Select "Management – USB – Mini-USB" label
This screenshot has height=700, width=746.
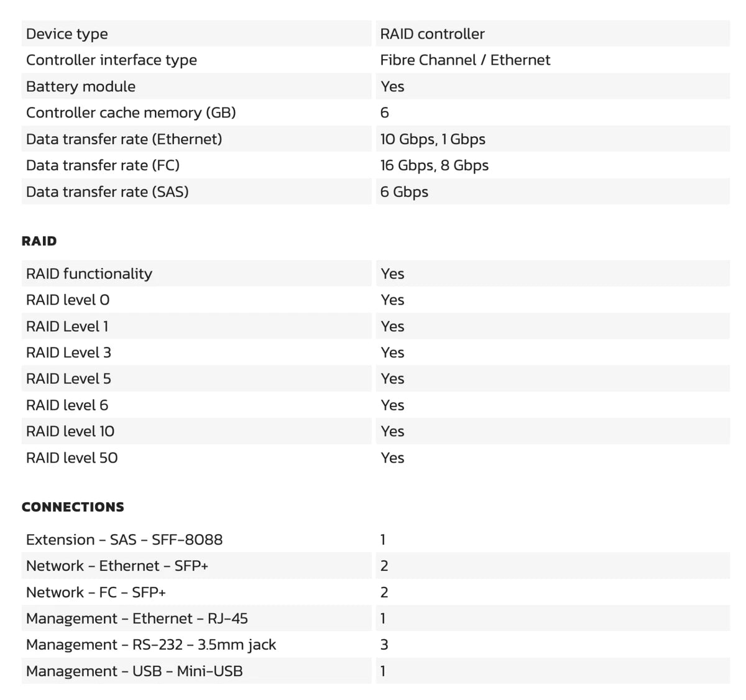tap(134, 671)
